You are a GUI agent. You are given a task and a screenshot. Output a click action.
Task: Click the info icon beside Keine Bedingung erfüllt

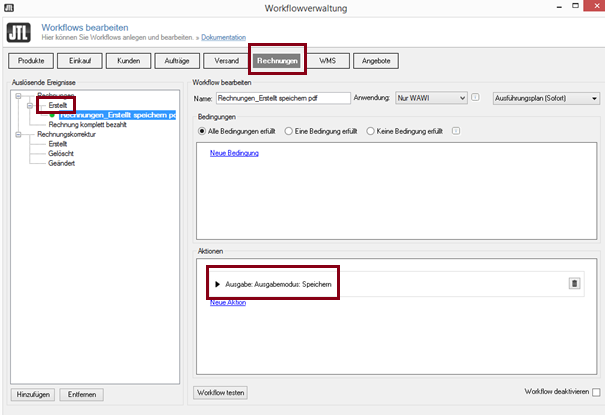click(456, 131)
